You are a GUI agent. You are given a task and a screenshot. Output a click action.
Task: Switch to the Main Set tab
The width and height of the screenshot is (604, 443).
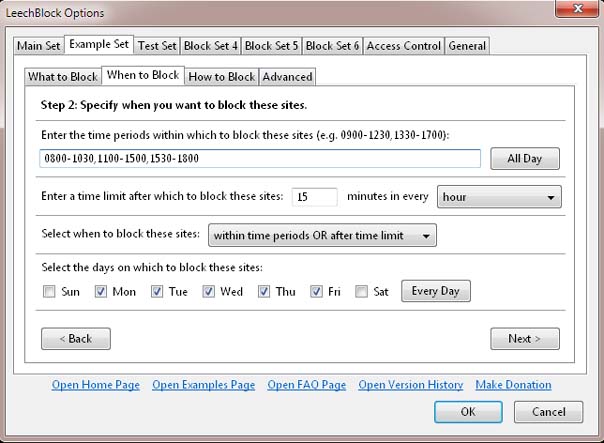39,46
